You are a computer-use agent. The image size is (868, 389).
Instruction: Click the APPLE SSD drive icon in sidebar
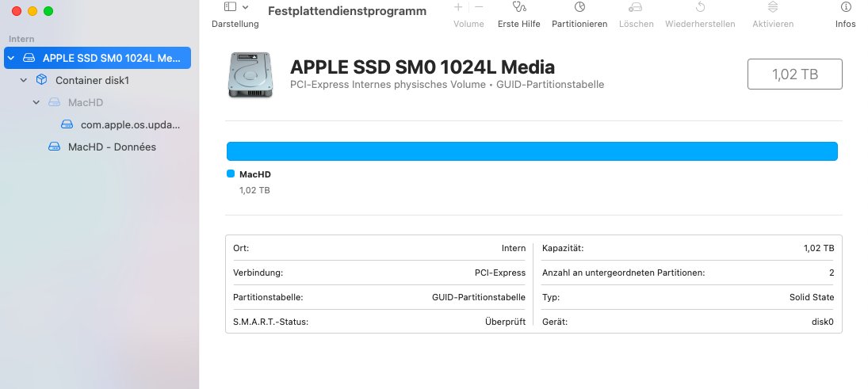(29, 58)
